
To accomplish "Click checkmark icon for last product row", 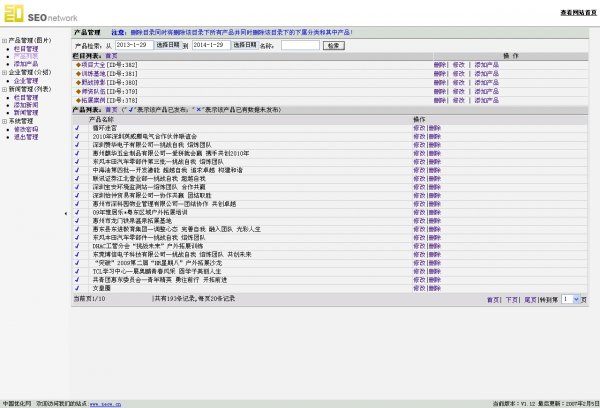I will [x=77, y=288].
